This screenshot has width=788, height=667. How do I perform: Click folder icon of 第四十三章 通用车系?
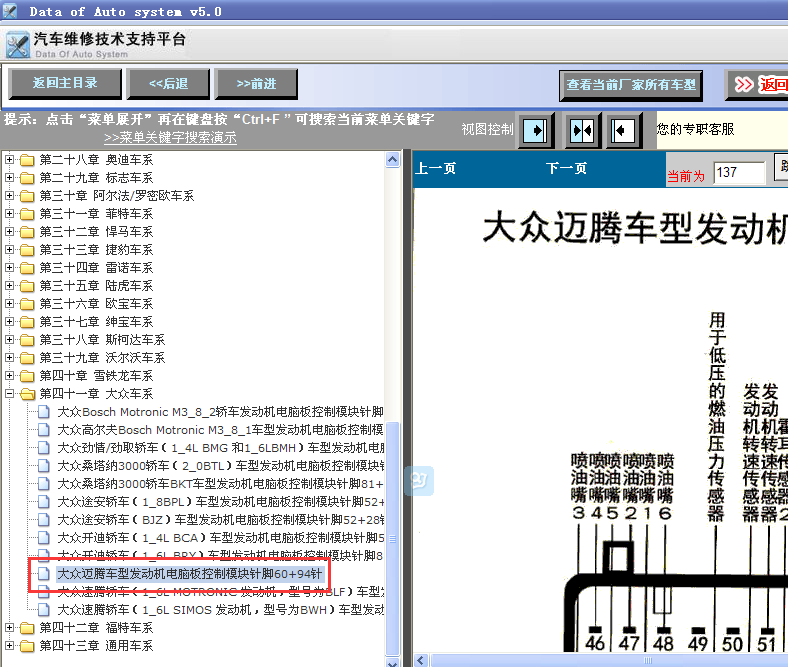pyautogui.click(x=27, y=645)
